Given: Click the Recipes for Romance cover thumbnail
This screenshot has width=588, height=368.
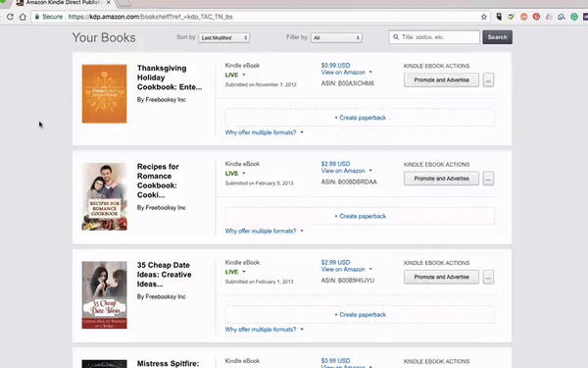Looking at the screenshot, I should click(104, 196).
